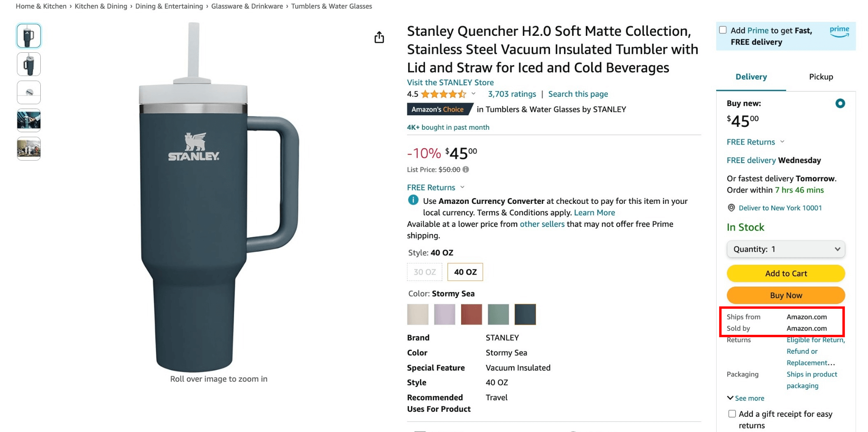Check the Add Prime checkbox
The image size is (868, 432).
click(x=723, y=30)
